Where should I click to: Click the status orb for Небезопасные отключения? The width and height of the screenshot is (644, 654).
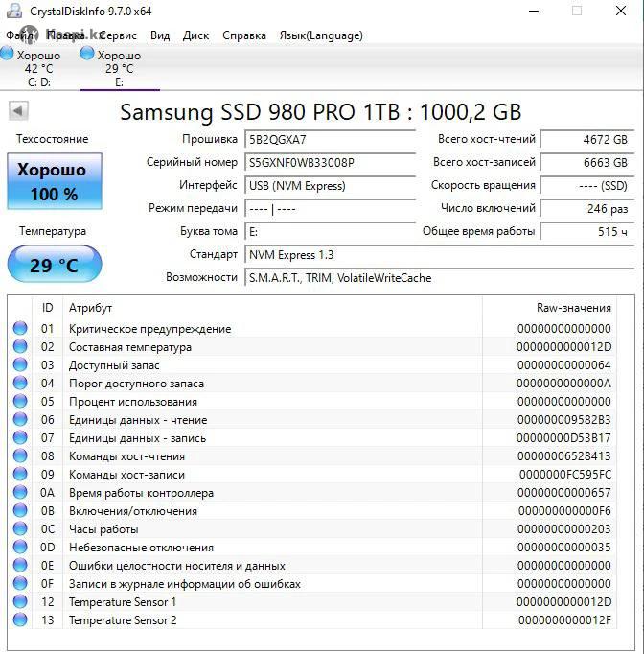pos(20,548)
